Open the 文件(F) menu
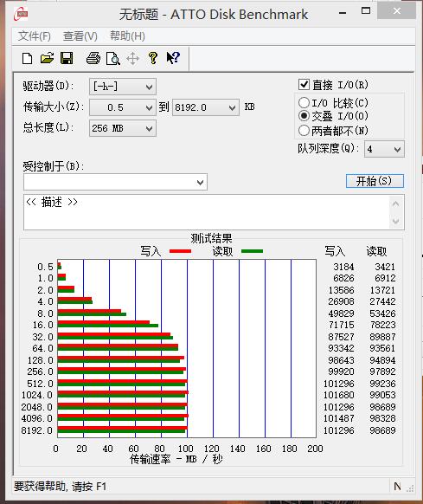Image resolution: width=423 pixels, height=504 pixels. click(35, 36)
